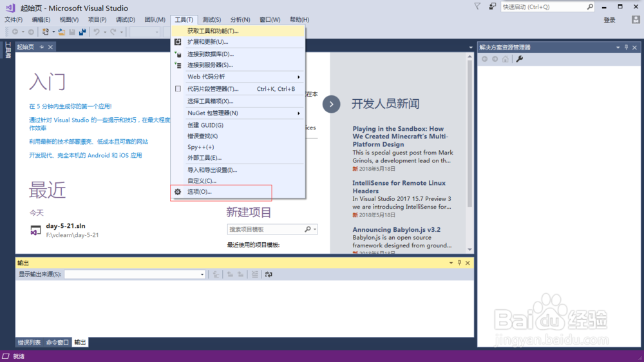Switch to the Error List tab

coord(29,342)
